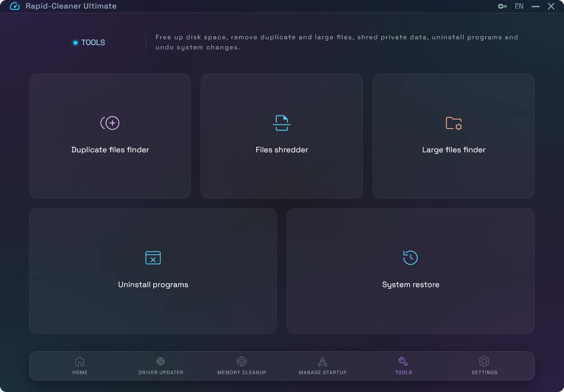Switch to MANAGE STARTUP tab label
This screenshot has width=564, height=392.
pos(323,373)
